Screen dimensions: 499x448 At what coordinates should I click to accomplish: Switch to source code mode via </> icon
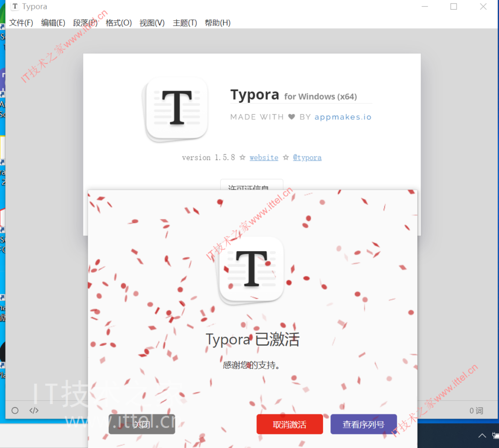point(33,410)
